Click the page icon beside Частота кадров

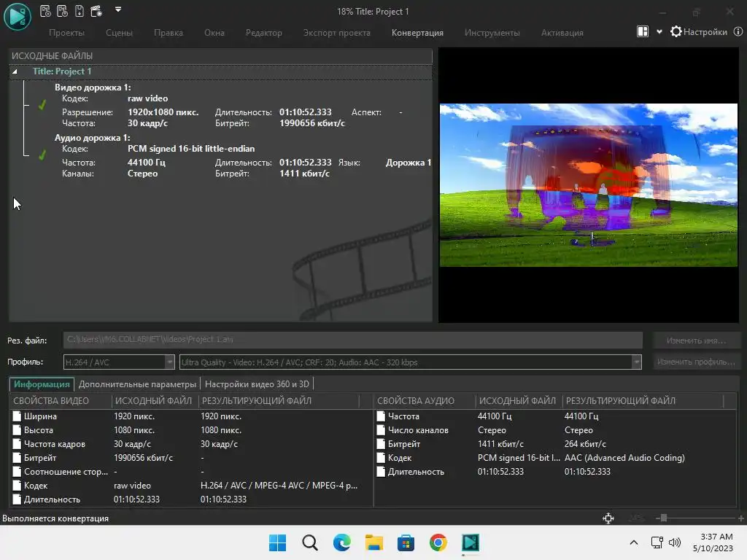(17, 444)
